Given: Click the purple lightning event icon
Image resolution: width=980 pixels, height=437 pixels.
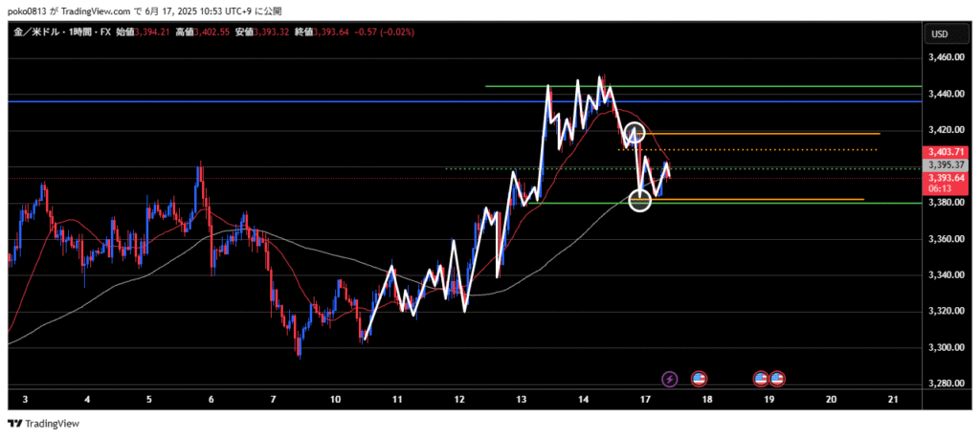Looking at the screenshot, I should click(x=670, y=379).
